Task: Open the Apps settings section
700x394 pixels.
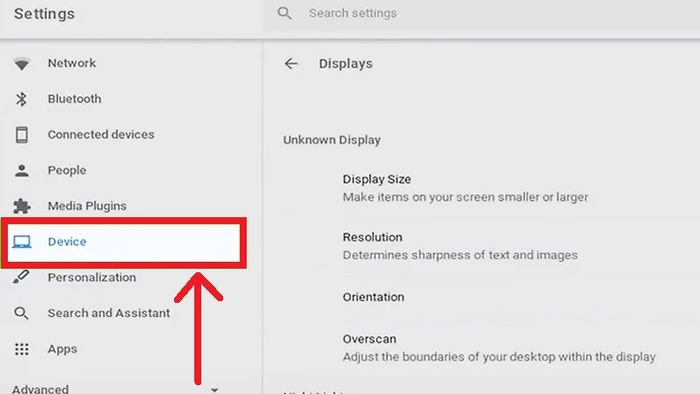Action: tap(62, 349)
